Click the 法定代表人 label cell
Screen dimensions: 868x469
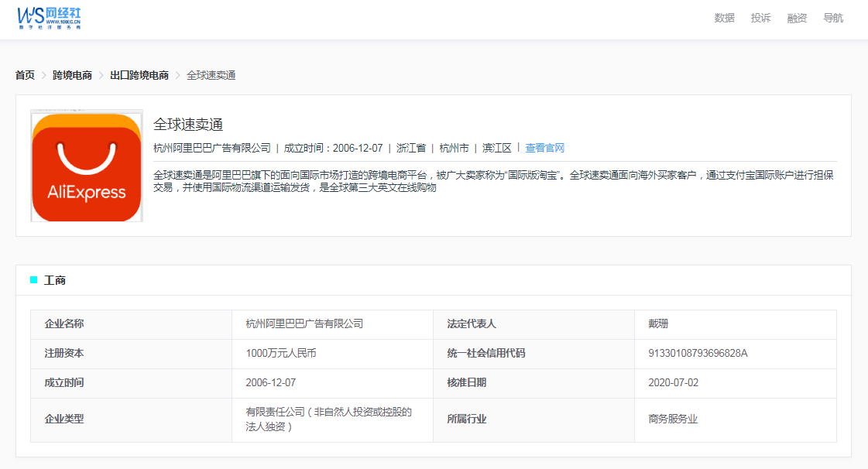(533, 324)
